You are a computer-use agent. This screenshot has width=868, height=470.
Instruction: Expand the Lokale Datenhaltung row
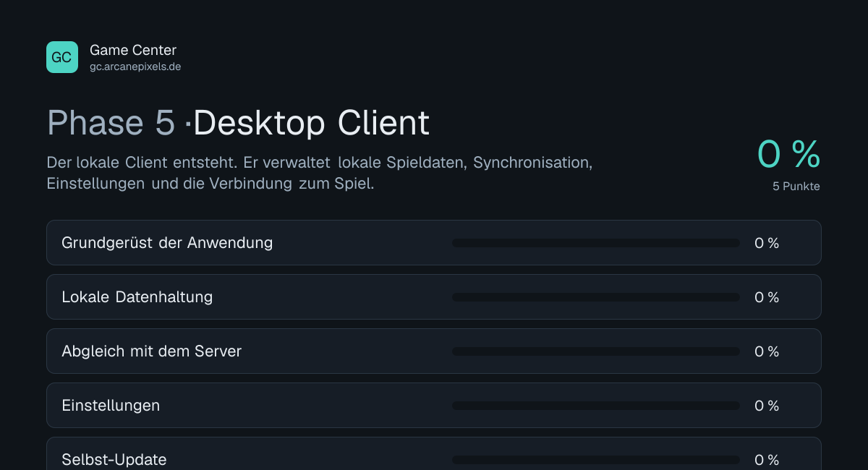coord(434,297)
